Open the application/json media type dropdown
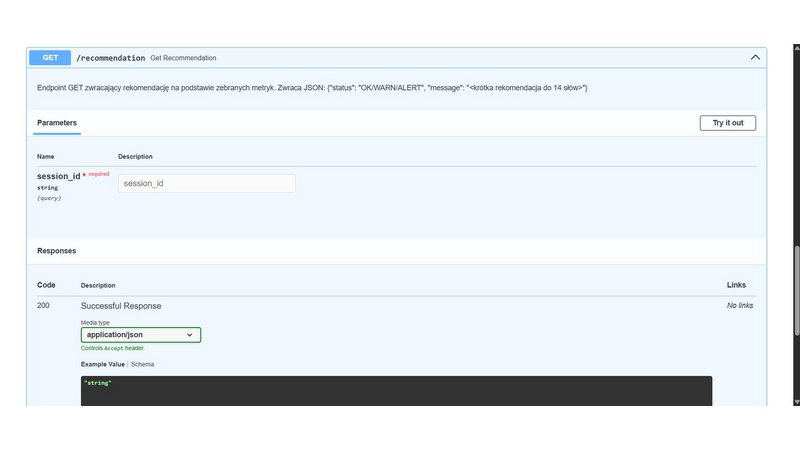 (141, 335)
